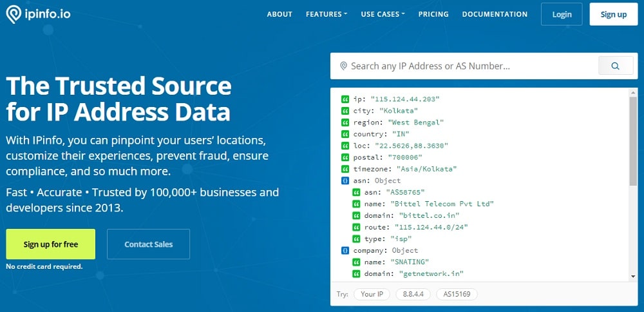Select the "West Bengal" region value

pos(415,122)
